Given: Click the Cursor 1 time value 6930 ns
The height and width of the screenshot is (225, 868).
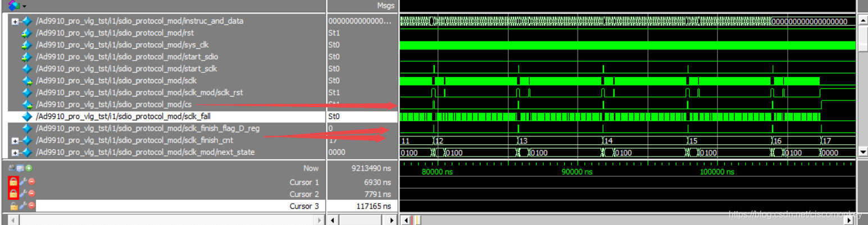Looking at the screenshot, I should pyautogui.click(x=377, y=182).
